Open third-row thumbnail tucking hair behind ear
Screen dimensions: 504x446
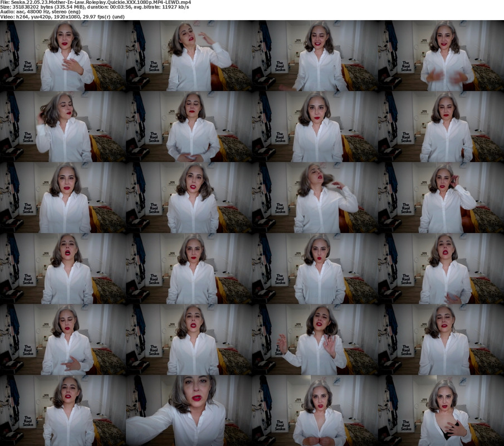441,197
